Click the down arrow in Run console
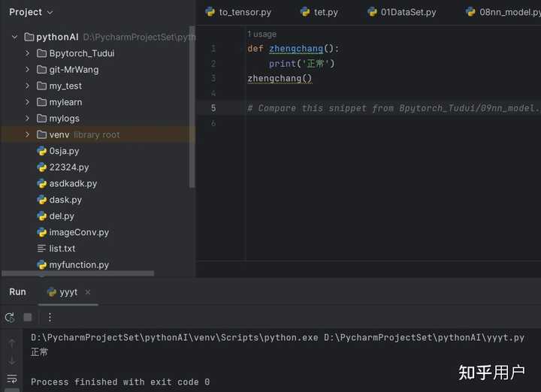 [x=12, y=361]
